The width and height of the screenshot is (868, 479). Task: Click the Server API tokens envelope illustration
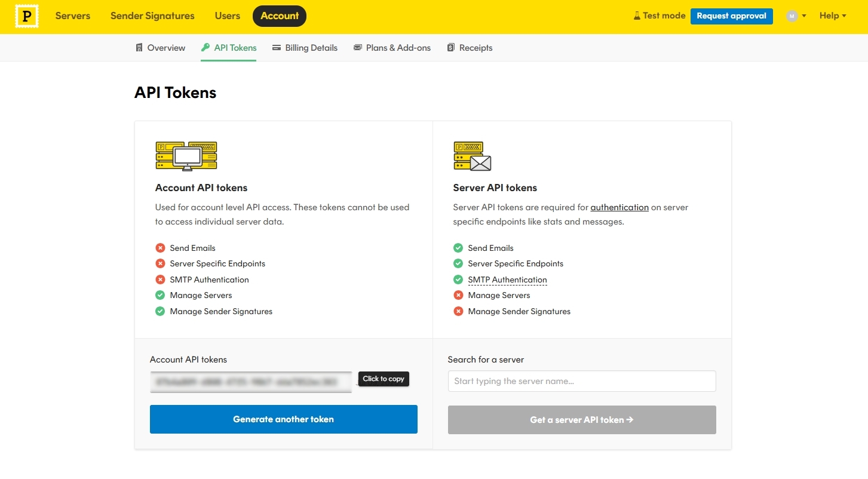pyautogui.click(x=473, y=156)
